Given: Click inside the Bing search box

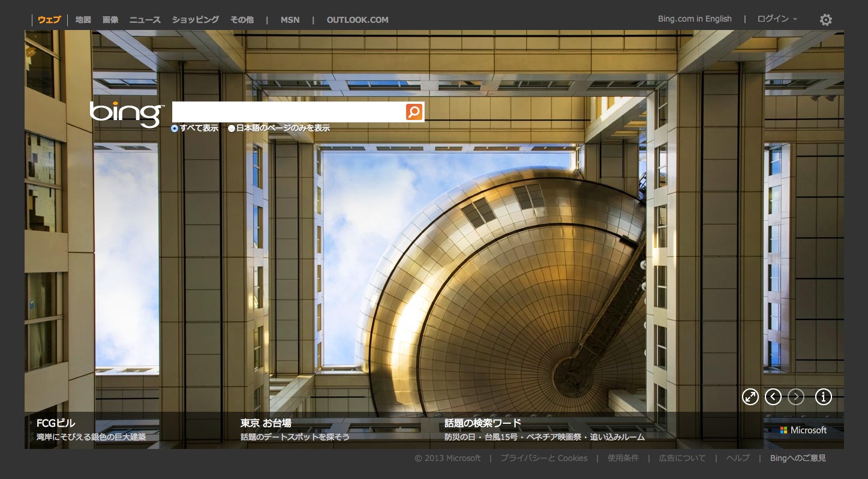Looking at the screenshot, I should pyautogui.click(x=288, y=112).
